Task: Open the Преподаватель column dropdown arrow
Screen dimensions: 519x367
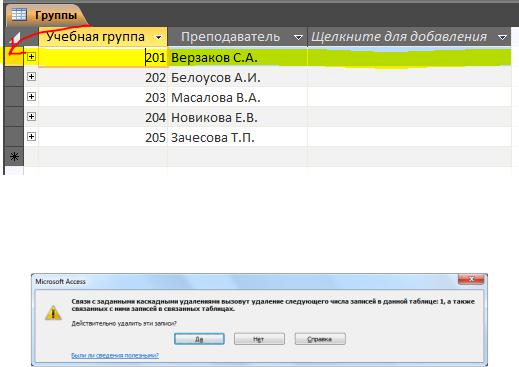Action: coord(298,37)
